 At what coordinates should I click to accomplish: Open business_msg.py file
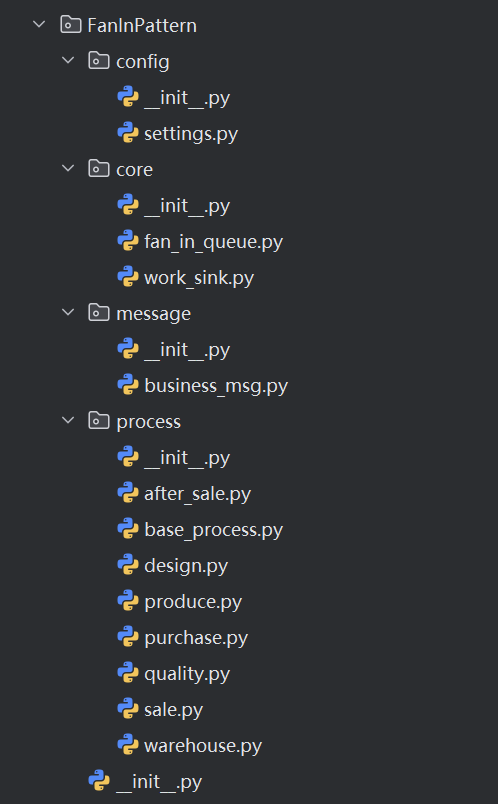(x=216, y=386)
